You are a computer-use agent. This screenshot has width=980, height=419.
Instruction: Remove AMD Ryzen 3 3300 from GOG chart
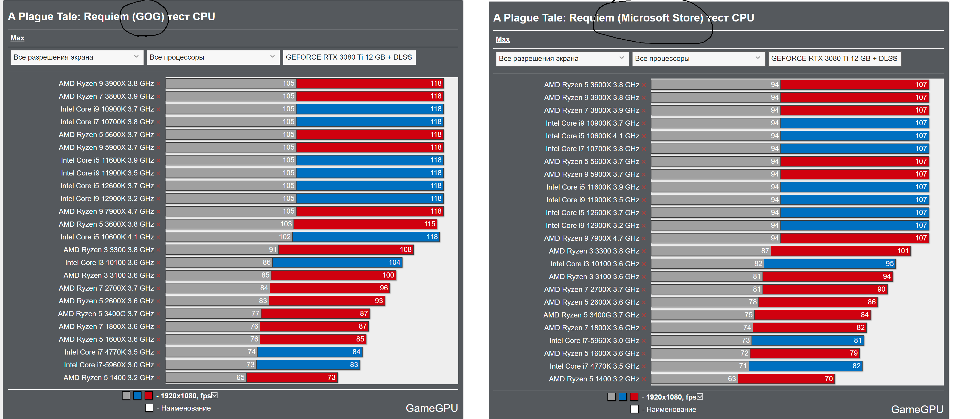click(158, 250)
